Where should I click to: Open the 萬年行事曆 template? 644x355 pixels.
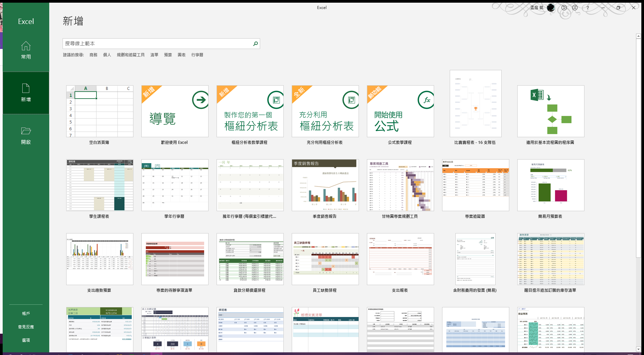pos(250,185)
